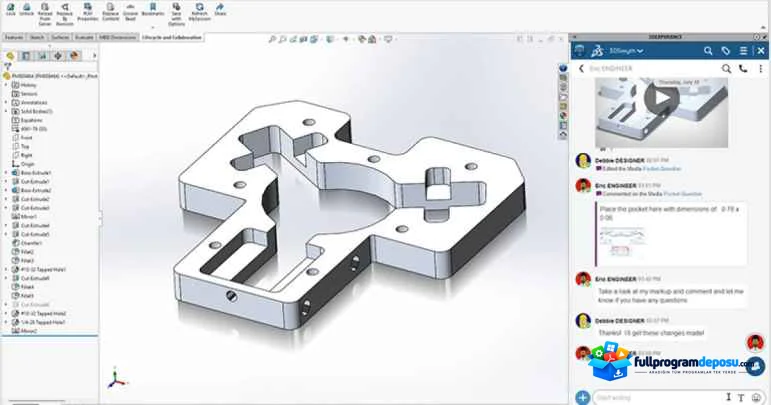771x405 pixels.
Task: Open the Bookmarks tool
Action: tap(153, 9)
